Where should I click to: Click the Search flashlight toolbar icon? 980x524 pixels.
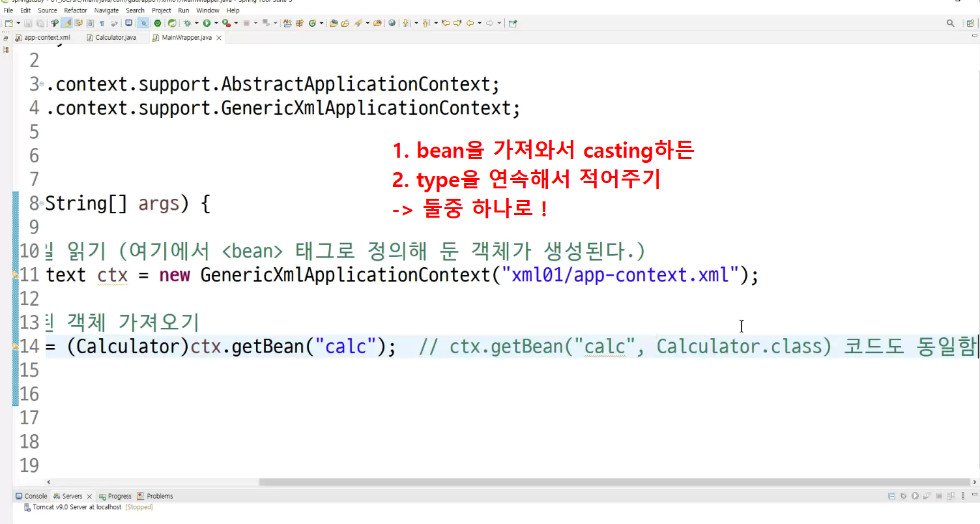click(358, 23)
